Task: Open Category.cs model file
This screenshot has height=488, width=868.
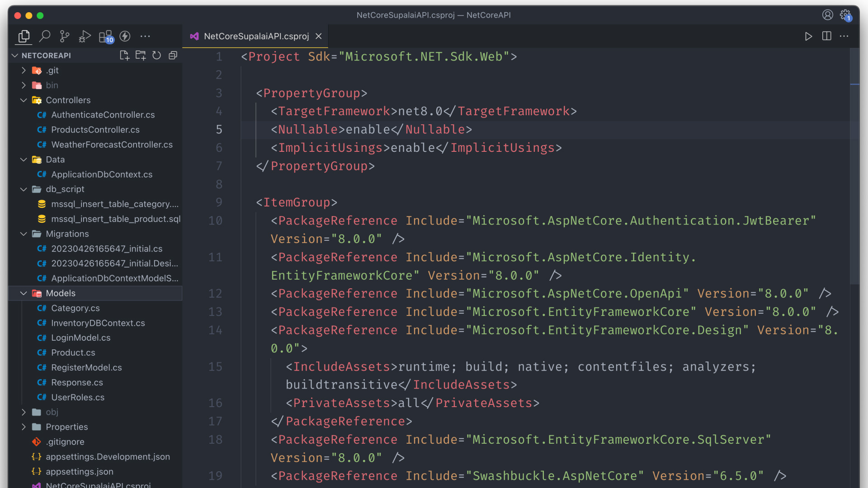Action: pyautogui.click(x=95, y=308)
